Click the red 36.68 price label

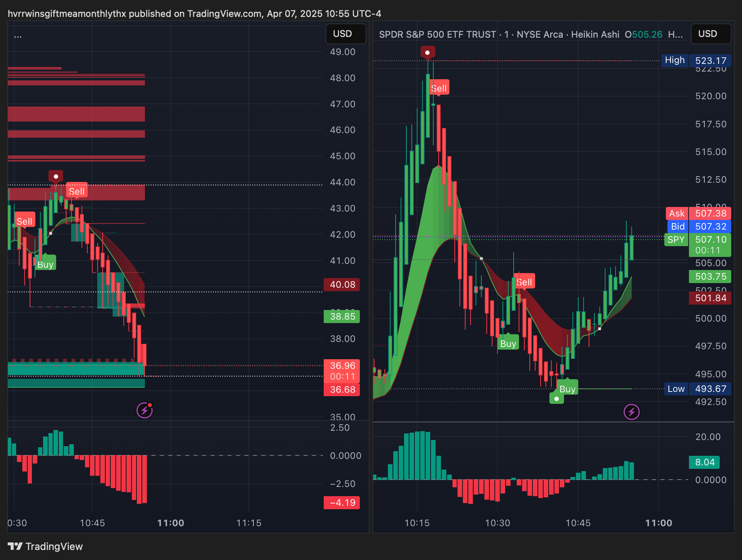click(342, 390)
